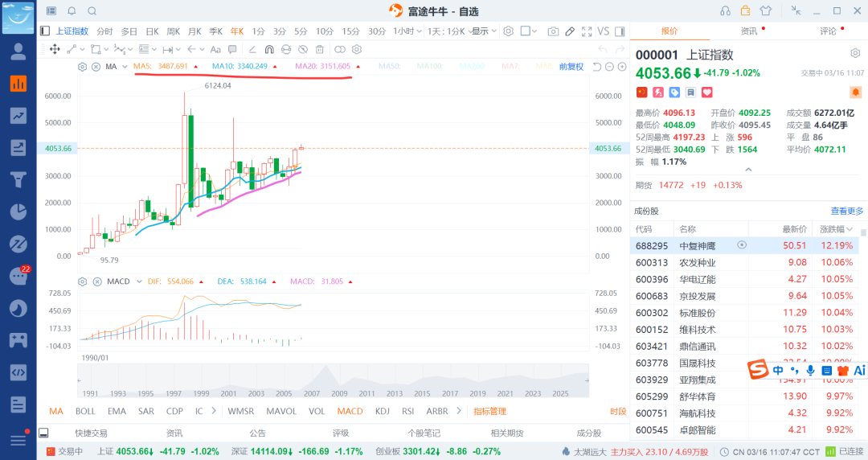The image size is (868, 460).
Task: Open the market trend line icon in sidebar
Action: click(x=18, y=115)
